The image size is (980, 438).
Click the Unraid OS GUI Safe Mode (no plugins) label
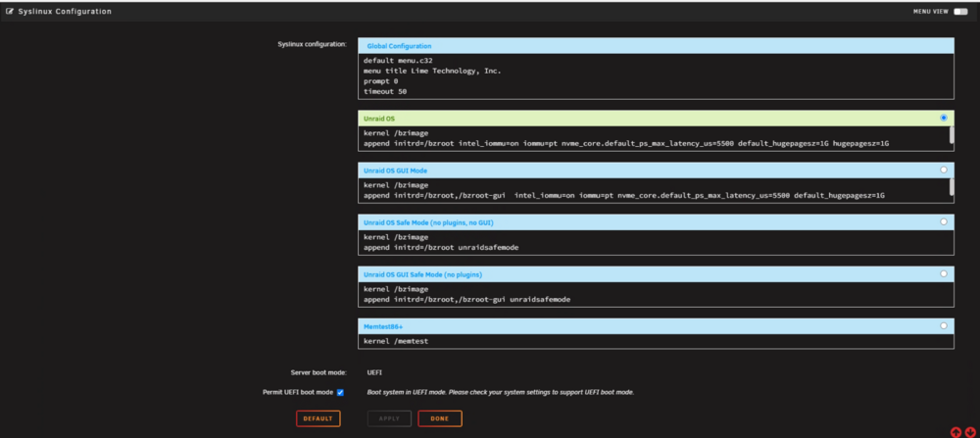pos(422,274)
